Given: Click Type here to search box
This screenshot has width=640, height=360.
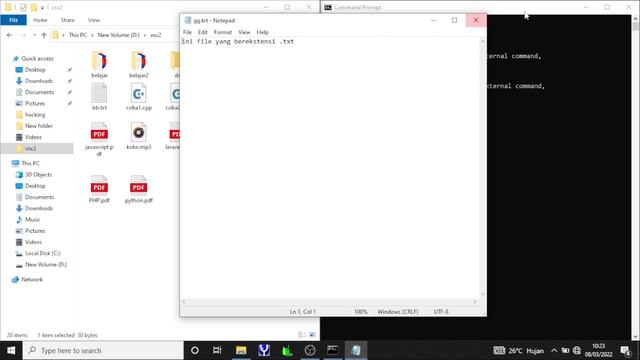Looking at the screenshot, I should pyautogui.click(x=103, y=350).
